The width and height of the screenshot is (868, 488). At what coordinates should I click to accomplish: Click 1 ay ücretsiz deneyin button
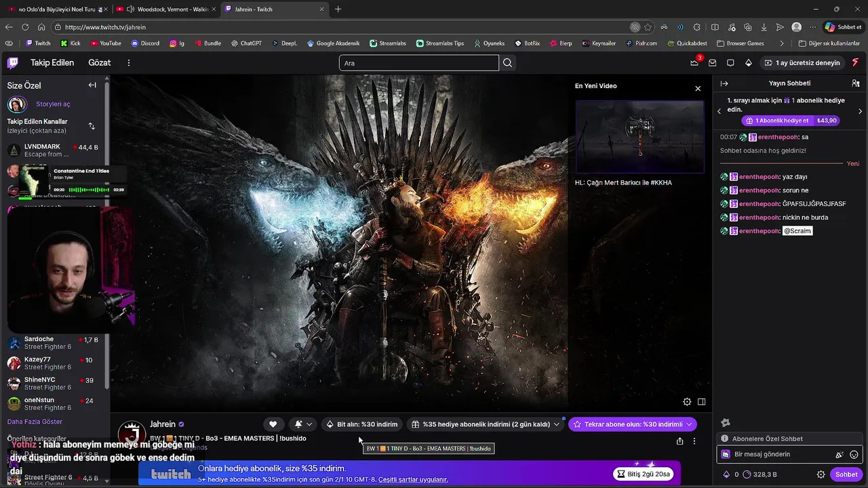tap(802, 63)
